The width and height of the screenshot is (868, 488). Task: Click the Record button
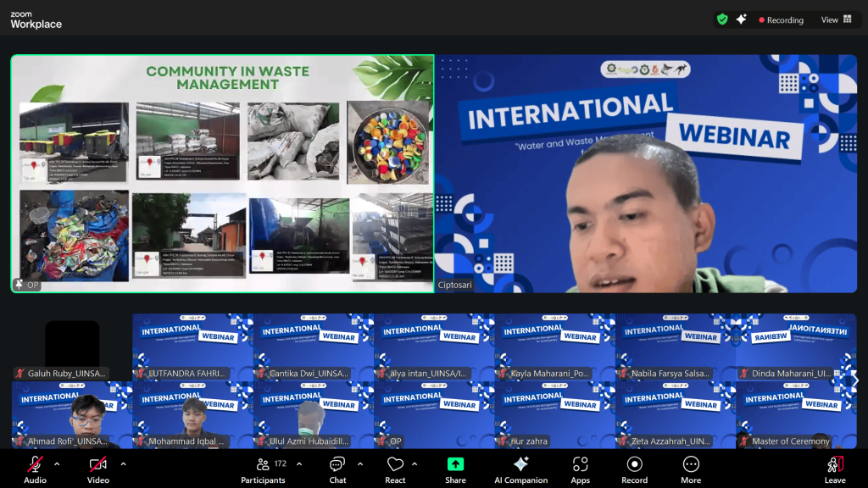(x=634, y=468)
